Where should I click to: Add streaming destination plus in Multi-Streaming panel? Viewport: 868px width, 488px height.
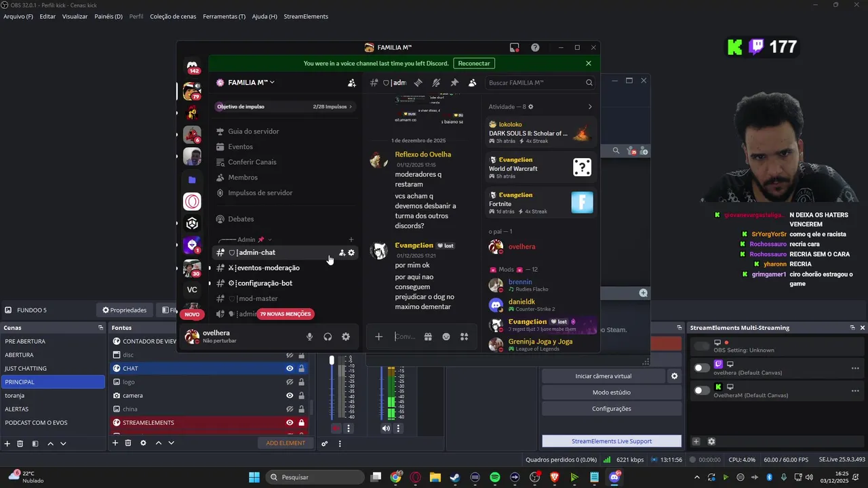[696, 442]
